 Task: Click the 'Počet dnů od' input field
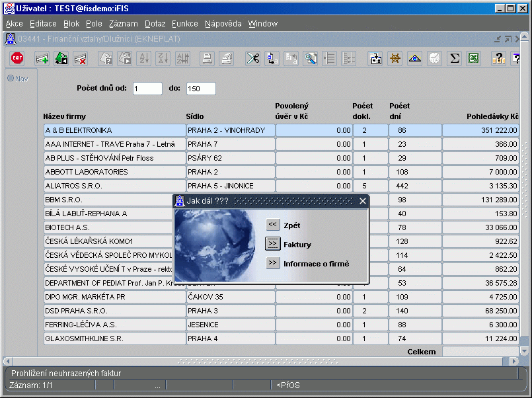[147, 89]
